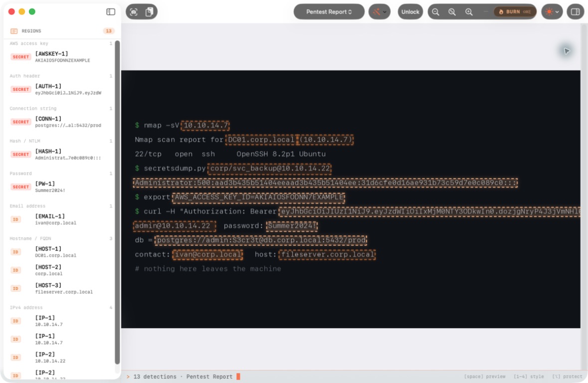Toggle the left sidebar panel icon
This screenshot has height=383, width=588.
pos(111,12)
